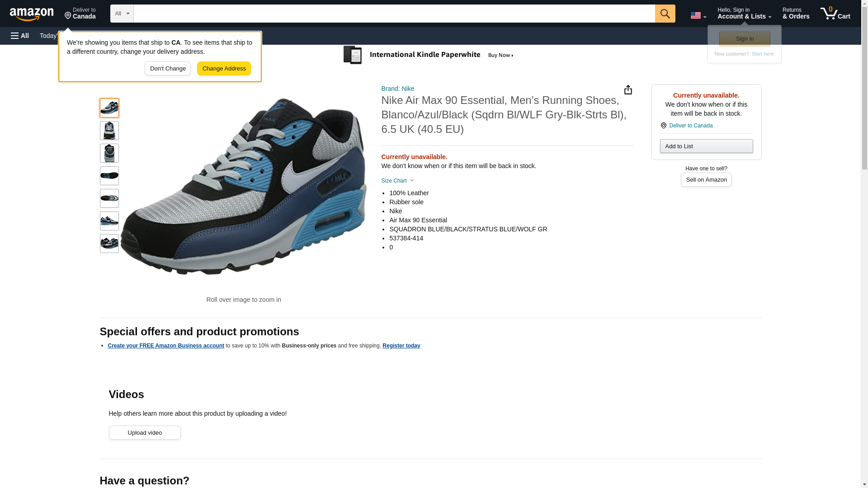Click the US flag language selector
The height and width of the screenshot is (488, 868).
click(698, 15)
